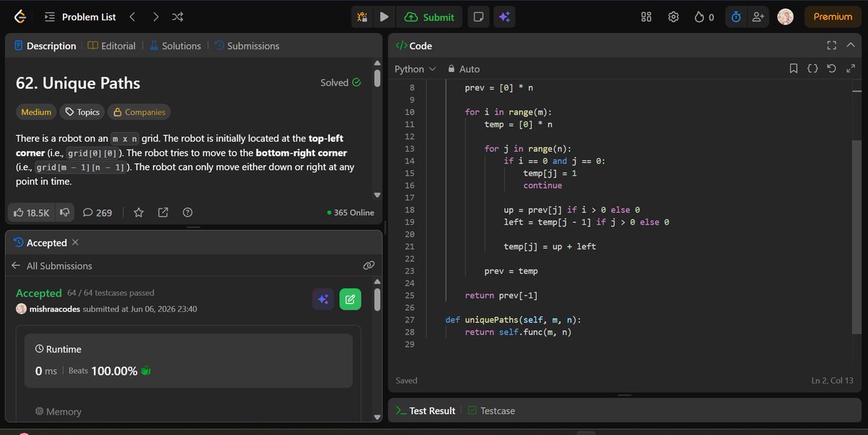Viewport: 868px width, 435px height.
Task: Open the Problem List panel
Action: [x=80, y=17]
